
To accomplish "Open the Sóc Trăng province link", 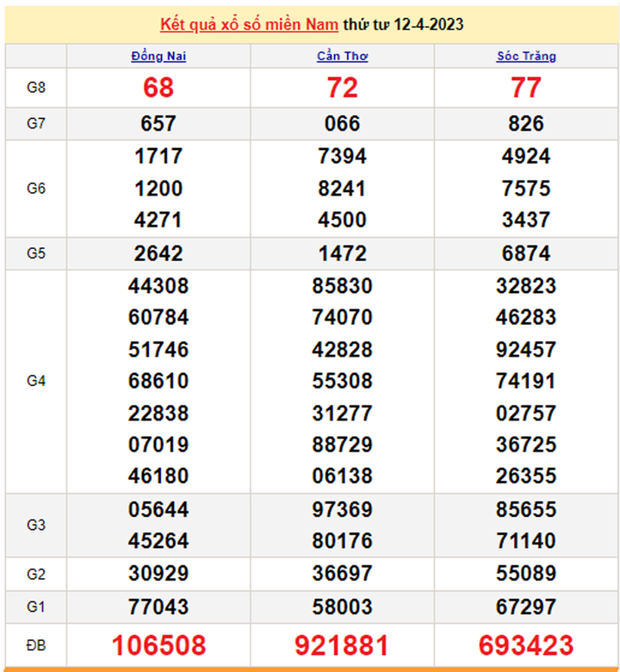I will (526, 56).
